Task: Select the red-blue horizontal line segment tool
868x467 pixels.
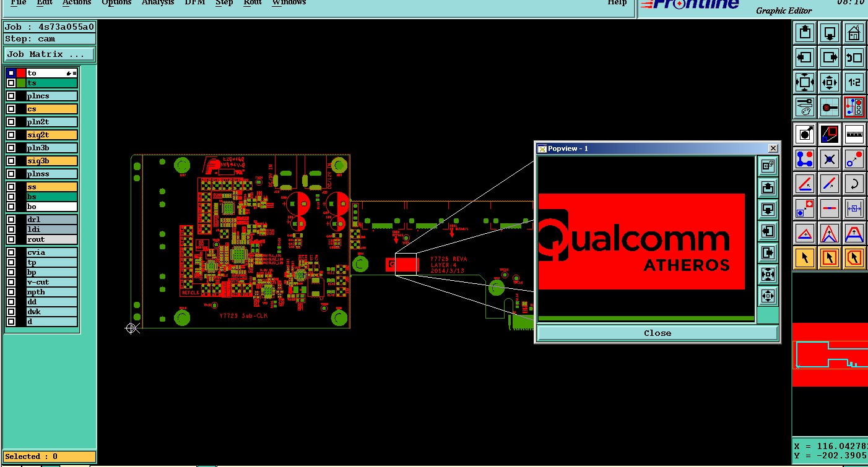Action: (x=830, y=208)
